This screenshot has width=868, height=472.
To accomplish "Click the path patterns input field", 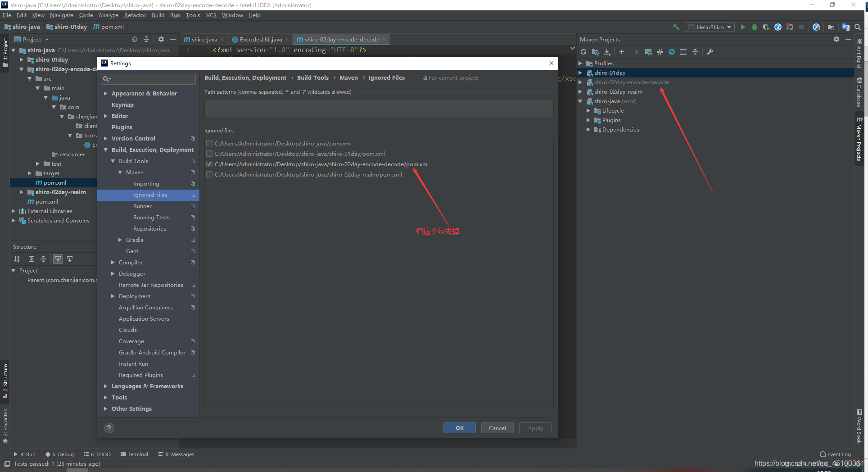I will [x=379, y=108].
